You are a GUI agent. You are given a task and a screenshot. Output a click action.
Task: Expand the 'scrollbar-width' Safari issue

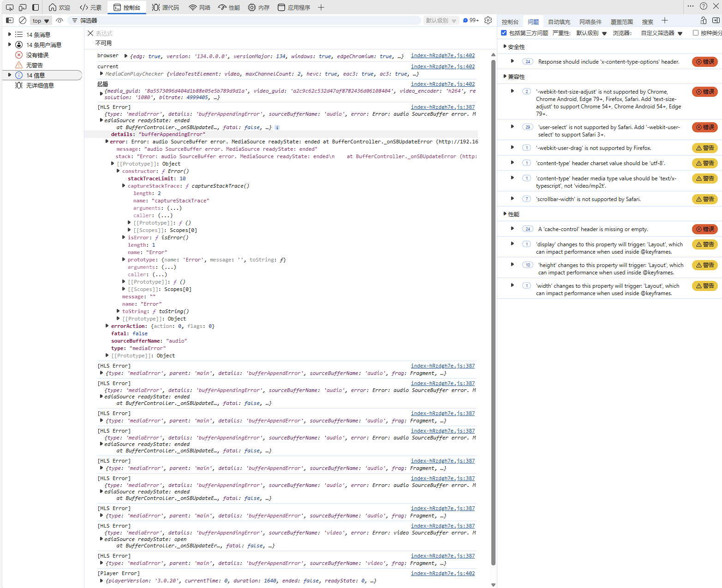(x=513, y=199)
